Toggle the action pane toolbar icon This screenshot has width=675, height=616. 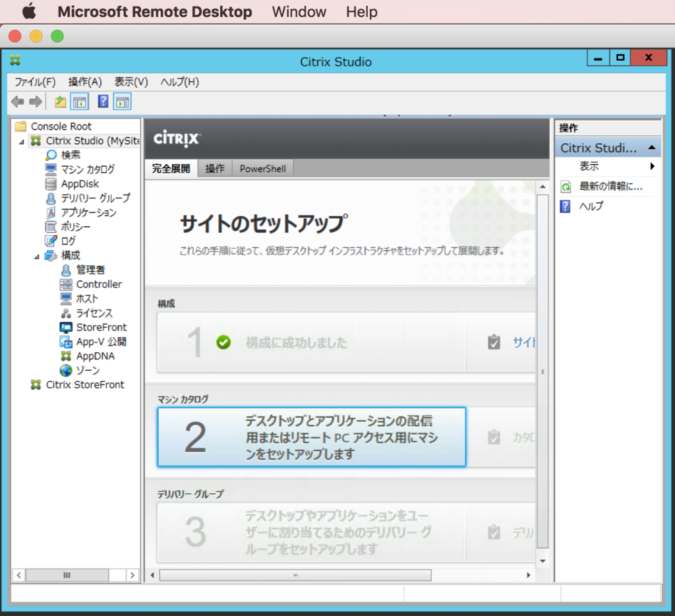click(122, 102)
